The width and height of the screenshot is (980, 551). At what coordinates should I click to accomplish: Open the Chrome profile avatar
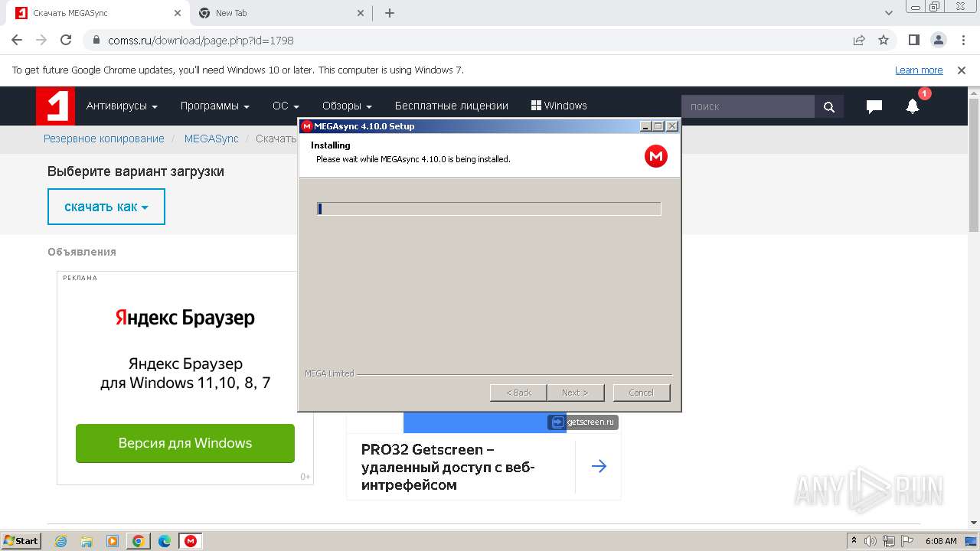pyautogui.click(x=939, y=40)
